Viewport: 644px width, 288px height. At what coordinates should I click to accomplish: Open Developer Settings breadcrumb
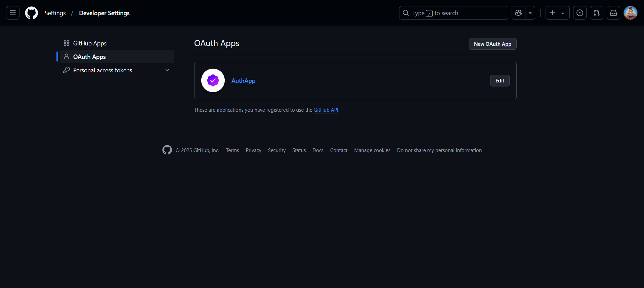pos(104,13)
